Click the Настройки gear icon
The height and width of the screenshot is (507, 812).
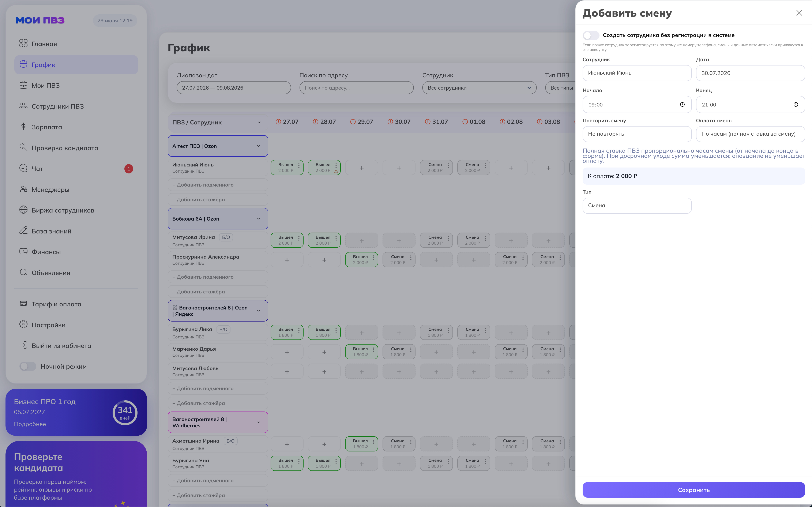pyautogui.click(x=23, y=325)
